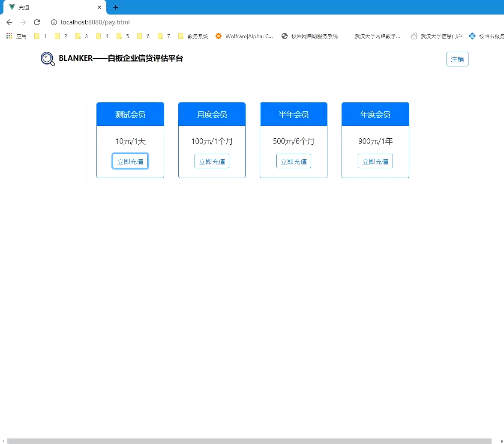Viewport: 504px width, 444px height.
Task: Open bookmark folder 7
Action: click(164, 36)
